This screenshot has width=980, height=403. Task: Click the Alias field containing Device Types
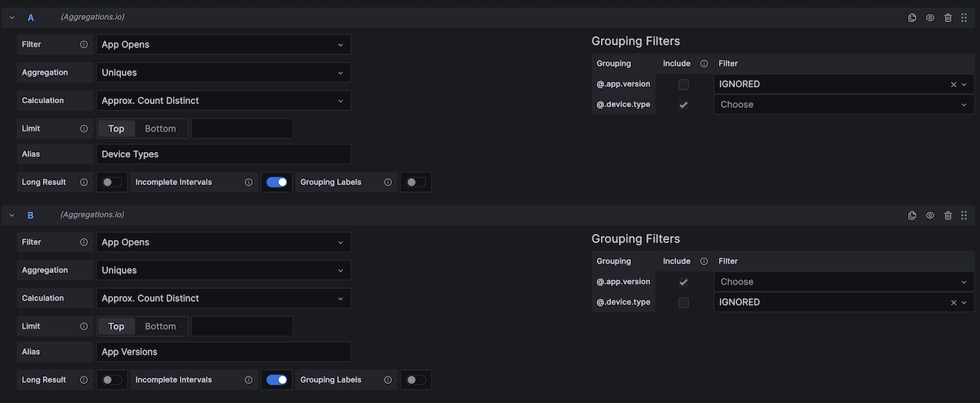[x=224, y=154]
